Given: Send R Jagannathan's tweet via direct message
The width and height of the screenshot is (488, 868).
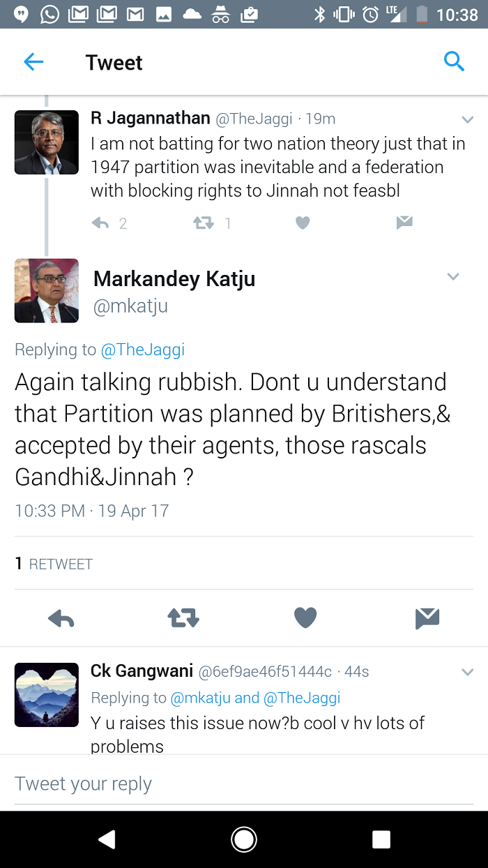Looking at the screenshot, I should (404, 223).
